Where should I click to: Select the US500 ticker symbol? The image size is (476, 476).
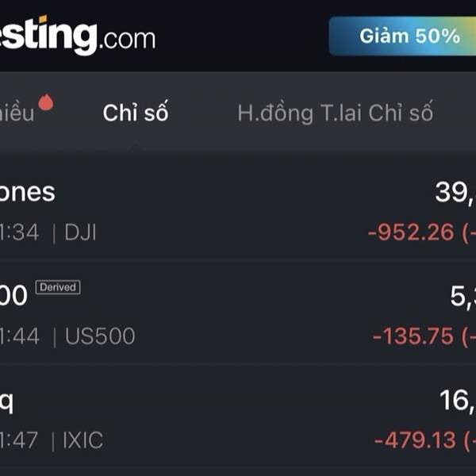100,336
